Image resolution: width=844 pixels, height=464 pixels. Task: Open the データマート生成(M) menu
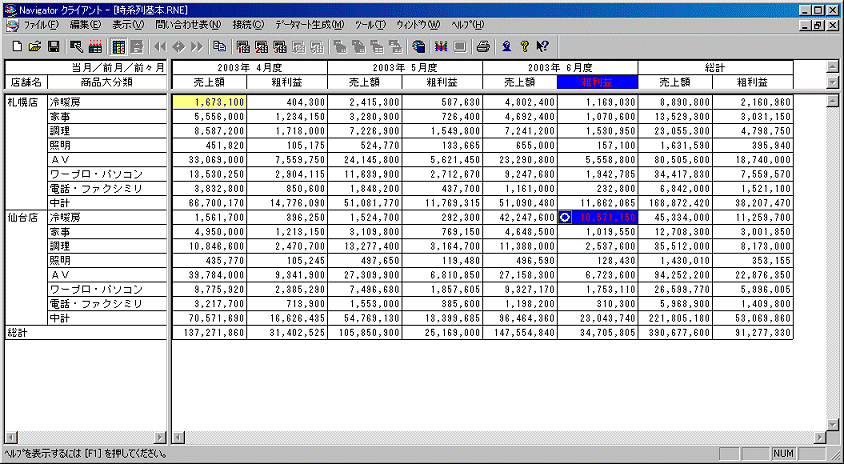[310, 25]
